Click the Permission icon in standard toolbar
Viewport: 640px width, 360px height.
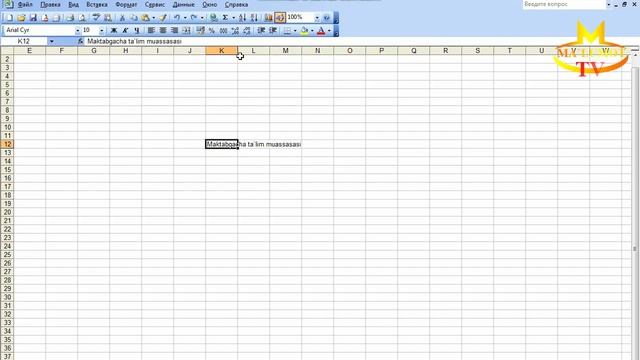45,18
